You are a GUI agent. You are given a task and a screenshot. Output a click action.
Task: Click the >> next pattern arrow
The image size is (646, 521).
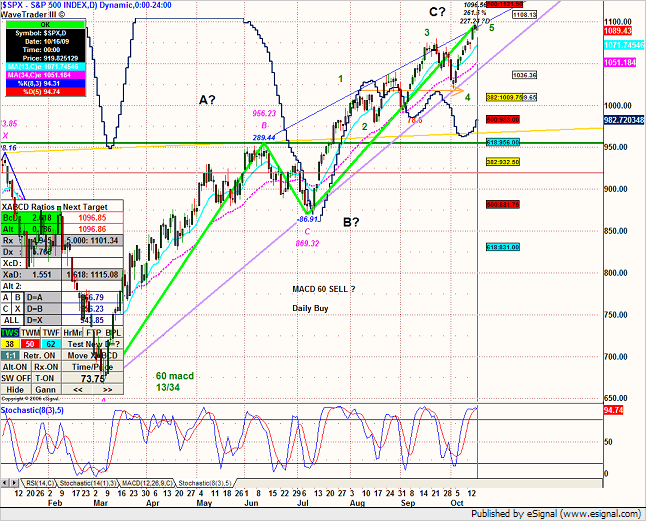pyautogui.click(x=108, y=390)
